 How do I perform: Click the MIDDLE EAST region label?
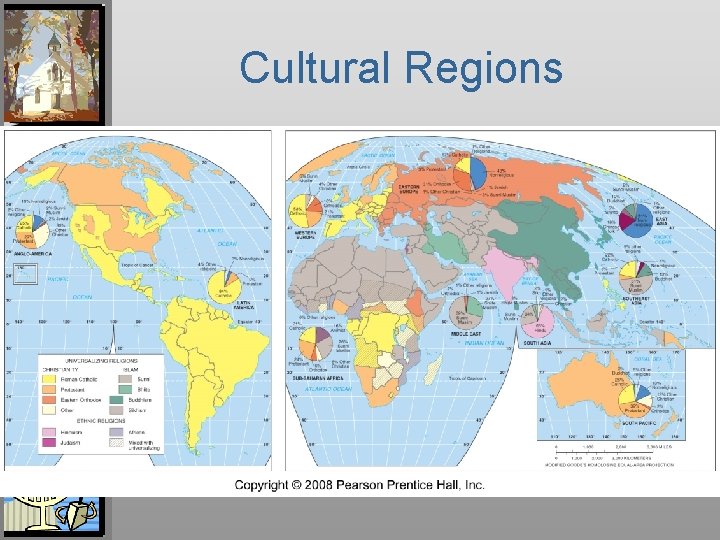tap(466, 334)
